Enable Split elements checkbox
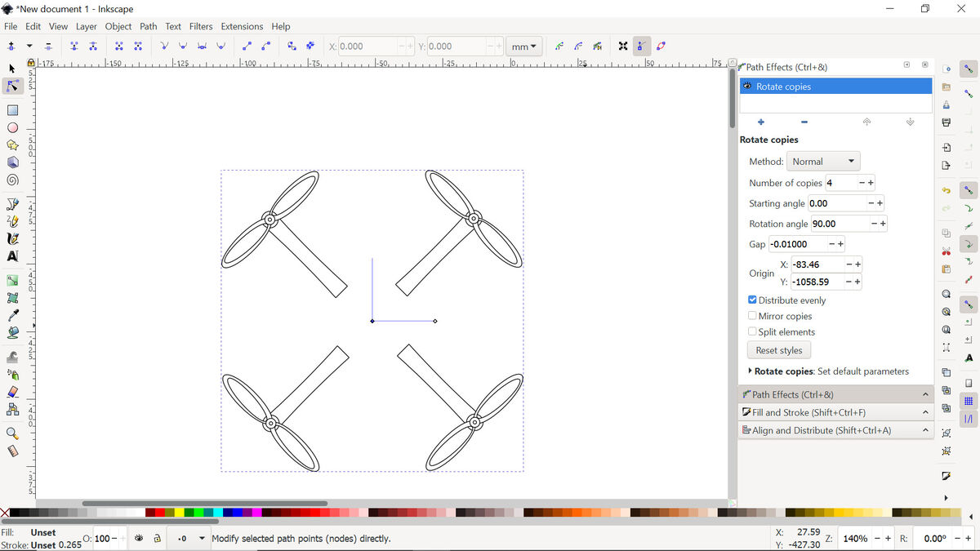The image size is (980, 551). (752, 332)
